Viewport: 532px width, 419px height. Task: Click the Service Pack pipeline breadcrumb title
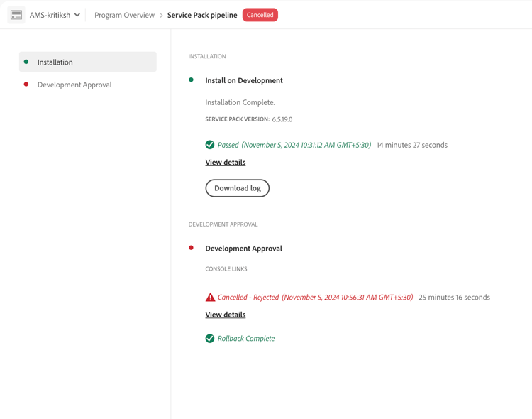coord(202,15)
